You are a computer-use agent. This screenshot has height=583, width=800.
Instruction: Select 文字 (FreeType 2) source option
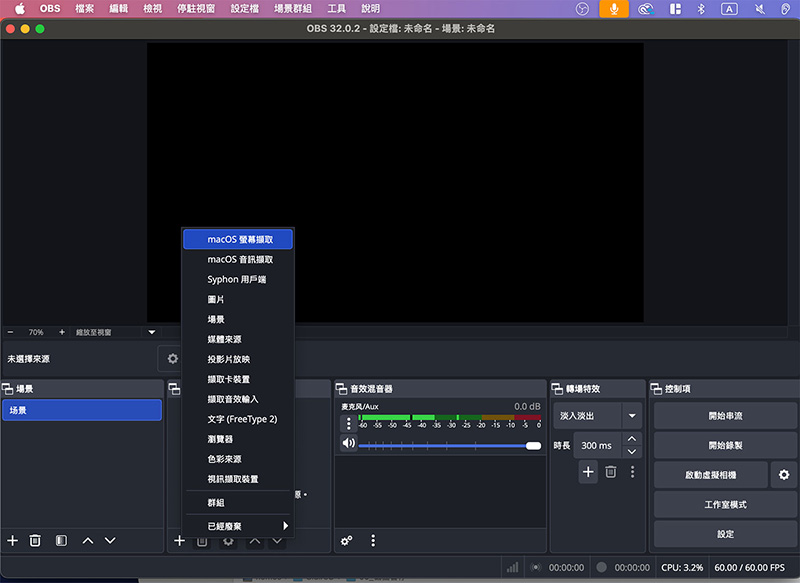(242, 419)
